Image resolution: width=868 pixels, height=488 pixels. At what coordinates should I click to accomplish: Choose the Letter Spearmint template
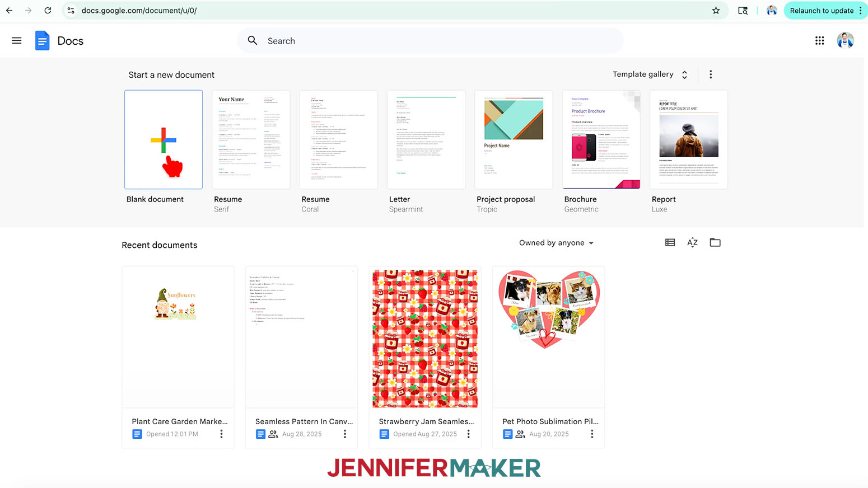pos(426,139)
